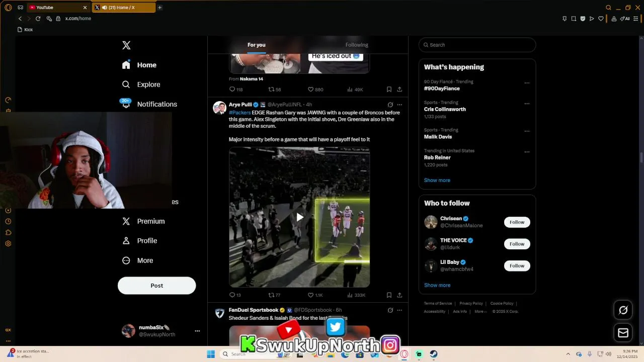The image size is (644, 362).
Task: Switch to the Following timeline
Action: [x=357, y=45]
